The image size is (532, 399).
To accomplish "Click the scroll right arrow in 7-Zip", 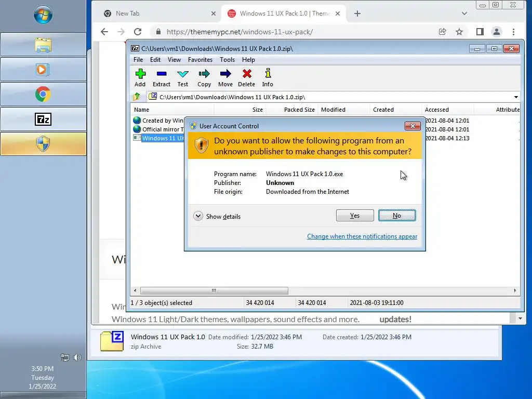I will point(515,290).
